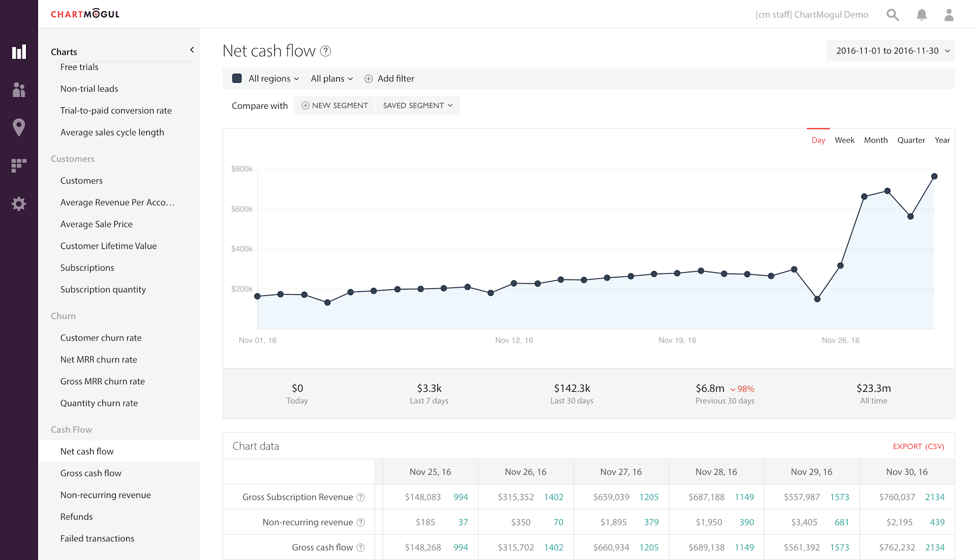Image resolution: width=975 pixels, height=560 pixels.
Task: Expand the All plans filter dropdown
Action: 331,79
